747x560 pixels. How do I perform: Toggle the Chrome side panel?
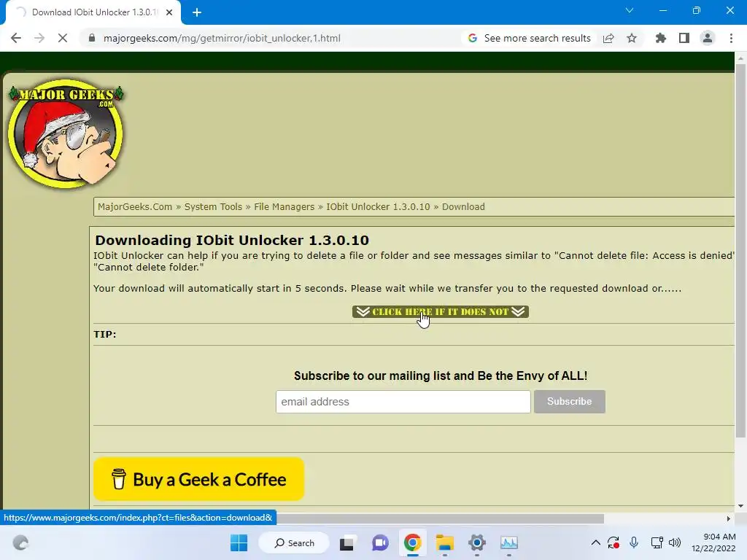click(684, 38)
